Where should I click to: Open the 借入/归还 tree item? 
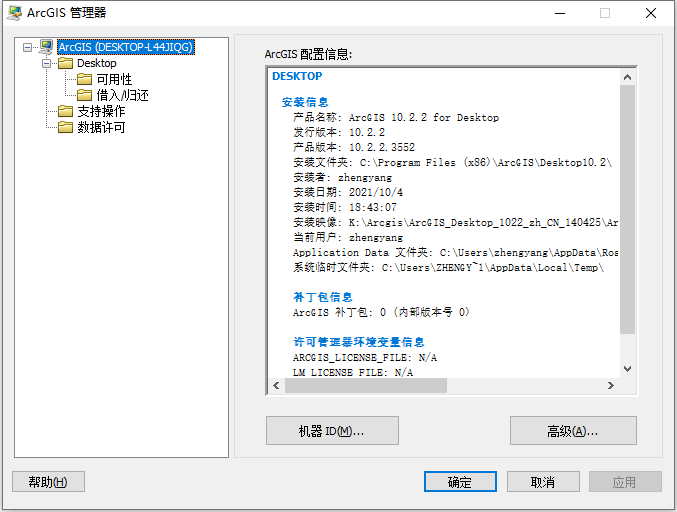click(x=122, y=95)
